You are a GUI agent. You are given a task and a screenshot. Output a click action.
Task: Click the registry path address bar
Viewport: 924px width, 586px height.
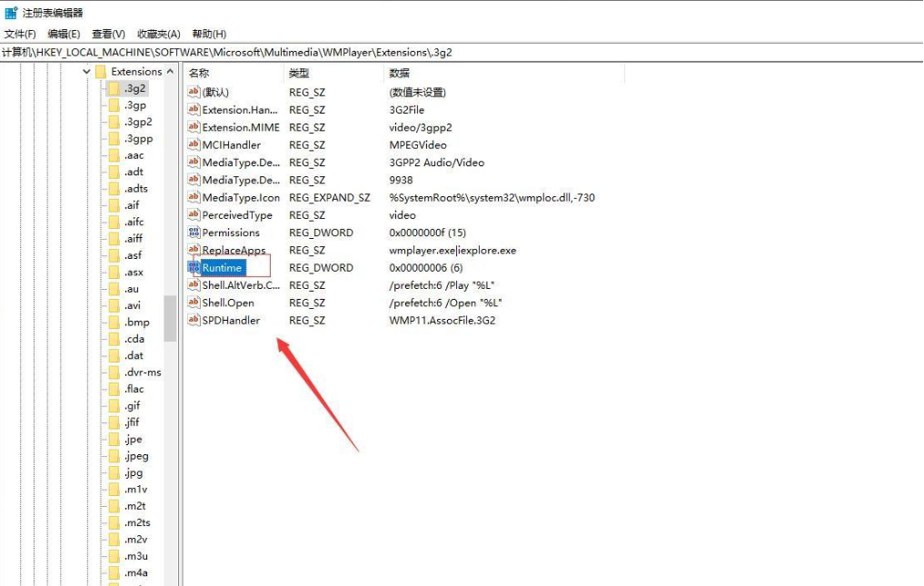(x=462, y=53)
